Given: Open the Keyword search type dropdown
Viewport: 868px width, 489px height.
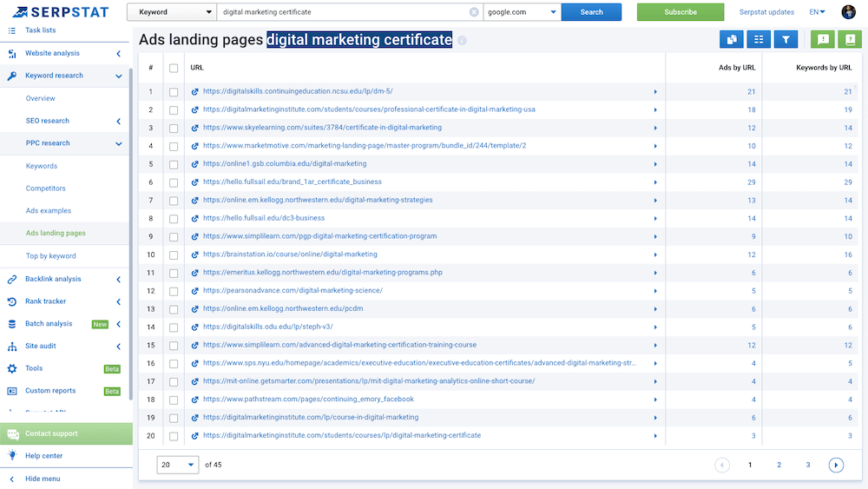Looking at the screenshot, I should pyautogui.click(x=172, y=12).
